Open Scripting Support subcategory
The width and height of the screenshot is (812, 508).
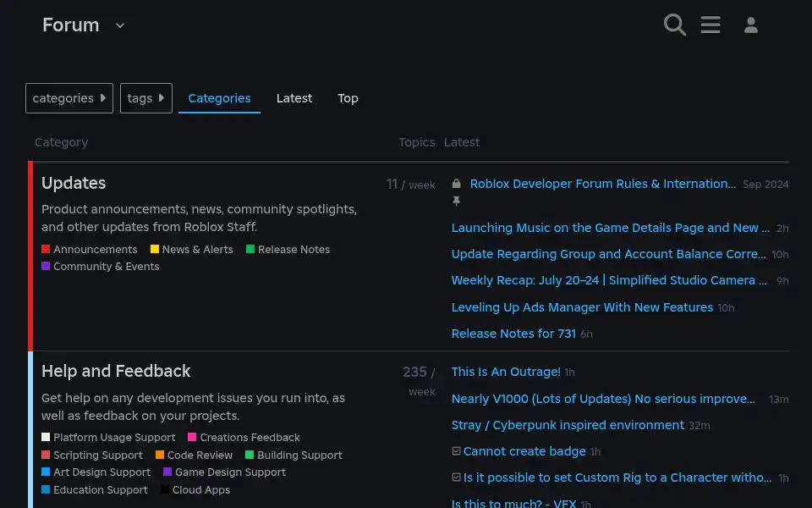(x=98, y=456)
